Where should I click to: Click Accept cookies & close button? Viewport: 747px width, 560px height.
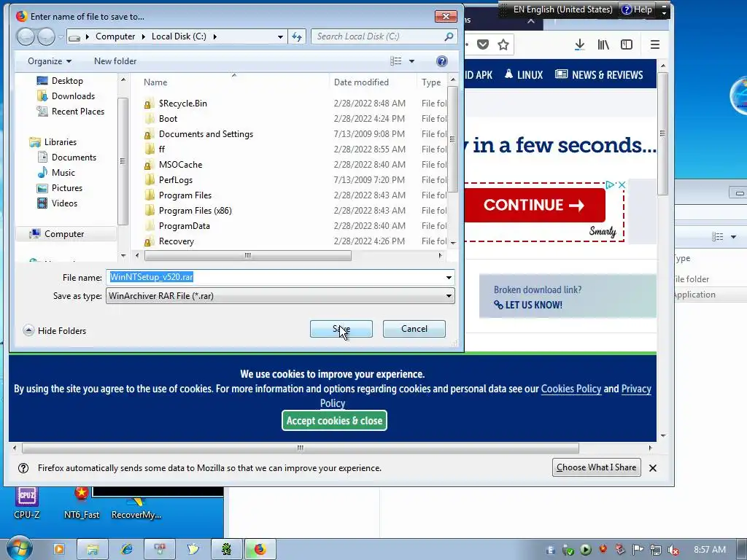click(x=334, y=421)
